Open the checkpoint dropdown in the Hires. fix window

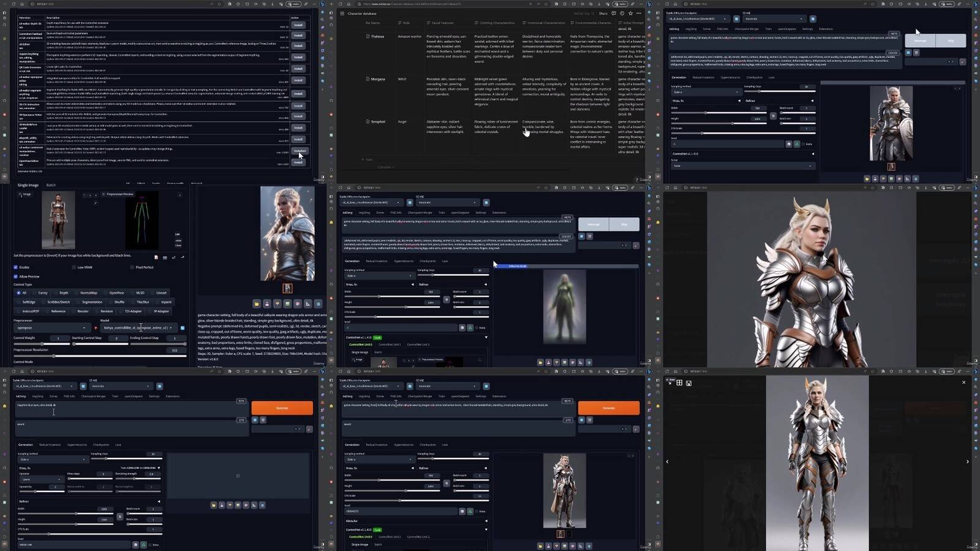46,386
